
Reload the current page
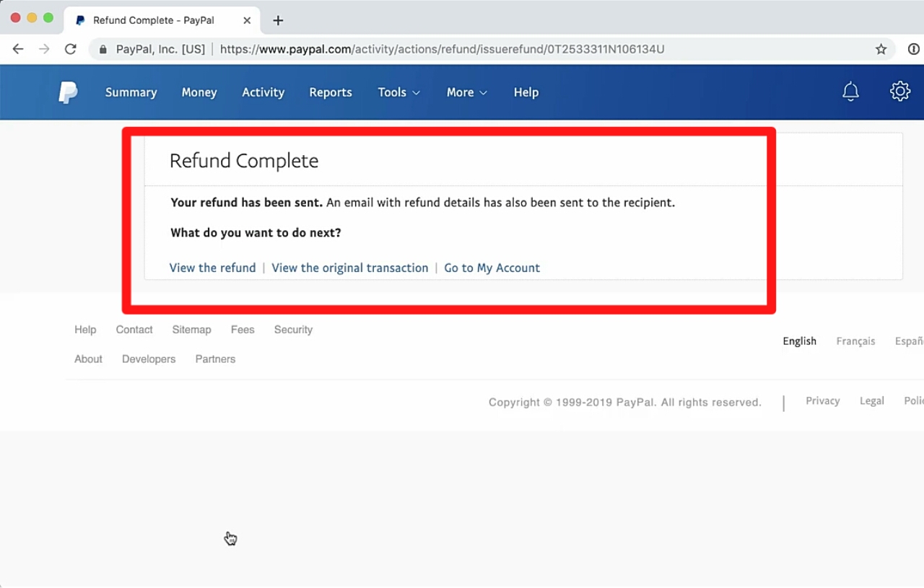pos(70,49)
